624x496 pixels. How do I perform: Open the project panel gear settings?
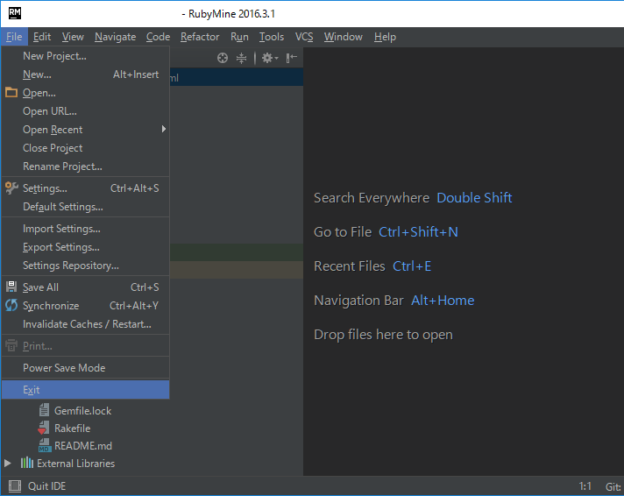pyautogui.click(x=267, y=58)
